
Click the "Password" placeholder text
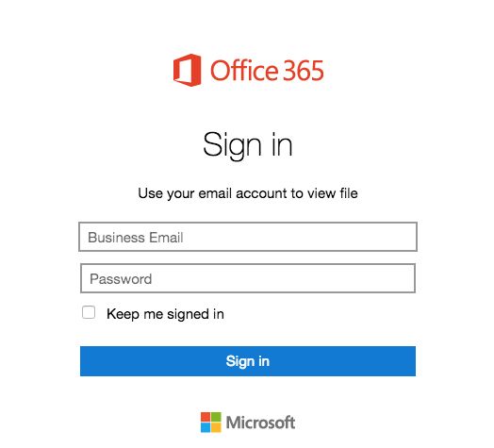point(121,279)
